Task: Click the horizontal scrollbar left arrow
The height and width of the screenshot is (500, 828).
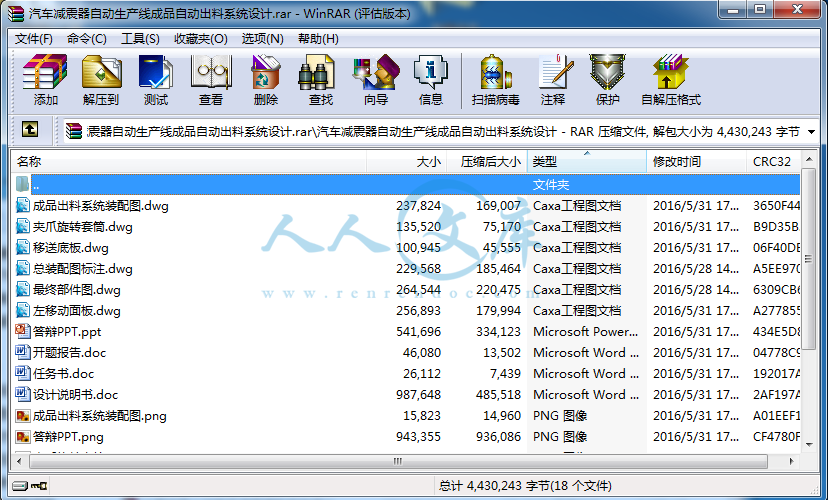Action: 19,461
